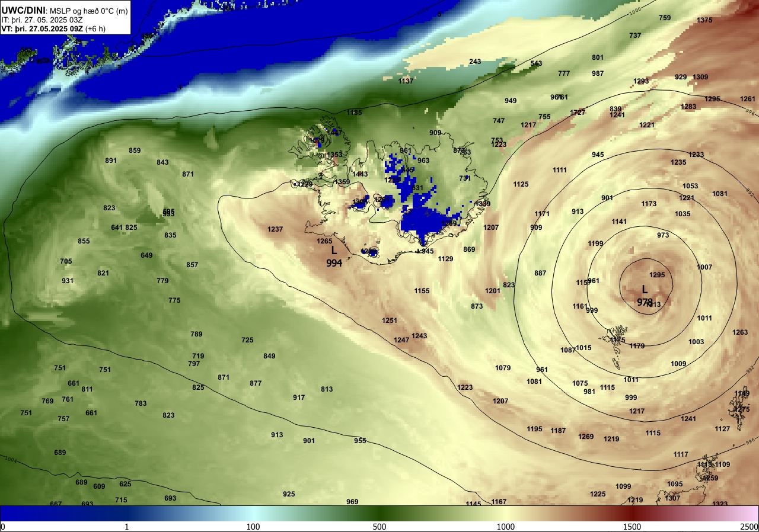Click the height value 987
This screenshot has height=532, width=759.
[x=598, y=73]
